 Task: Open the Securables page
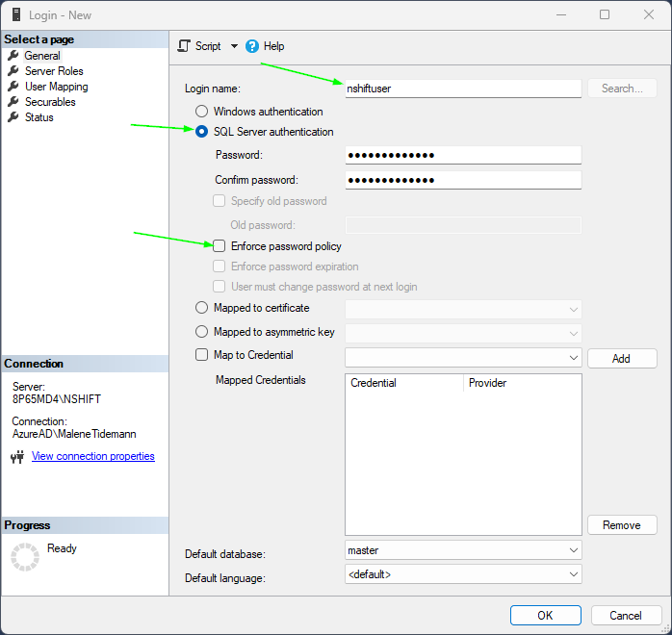coord(50,102)
